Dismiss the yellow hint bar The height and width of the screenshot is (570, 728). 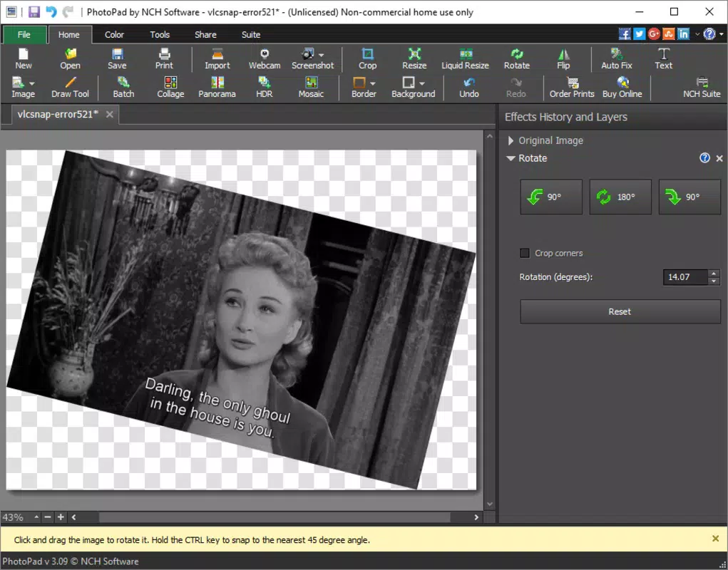click(715, 539)
